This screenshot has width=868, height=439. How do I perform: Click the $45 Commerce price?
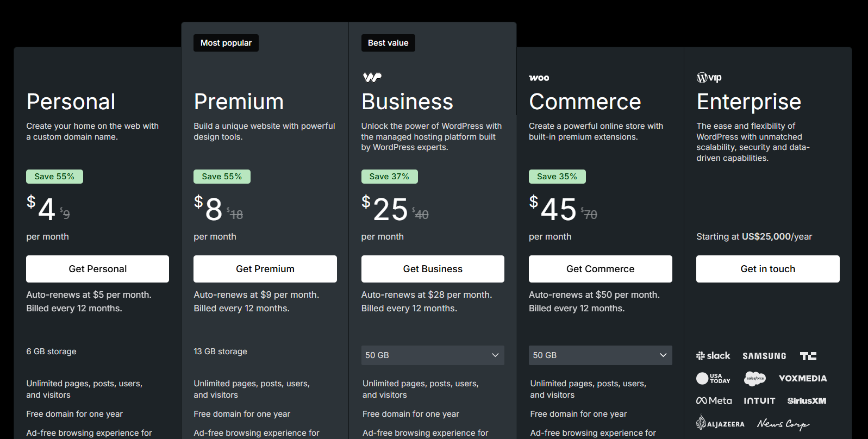tap(553, 209)
